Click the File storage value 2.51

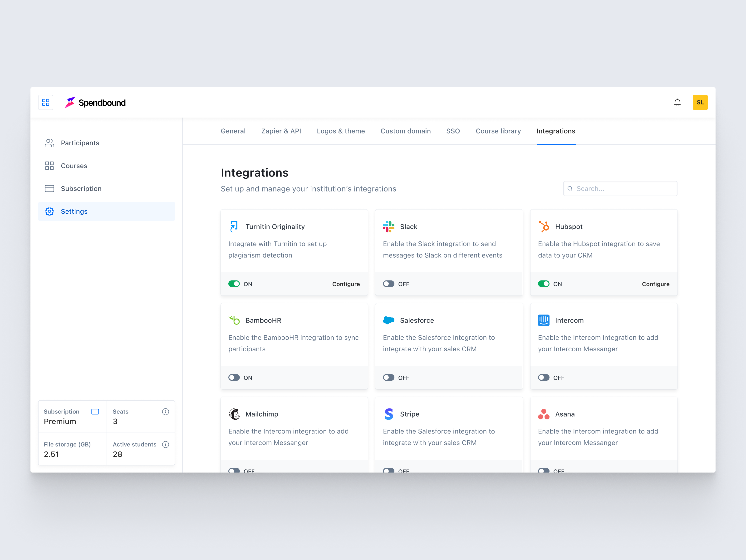tap(51, 454)
